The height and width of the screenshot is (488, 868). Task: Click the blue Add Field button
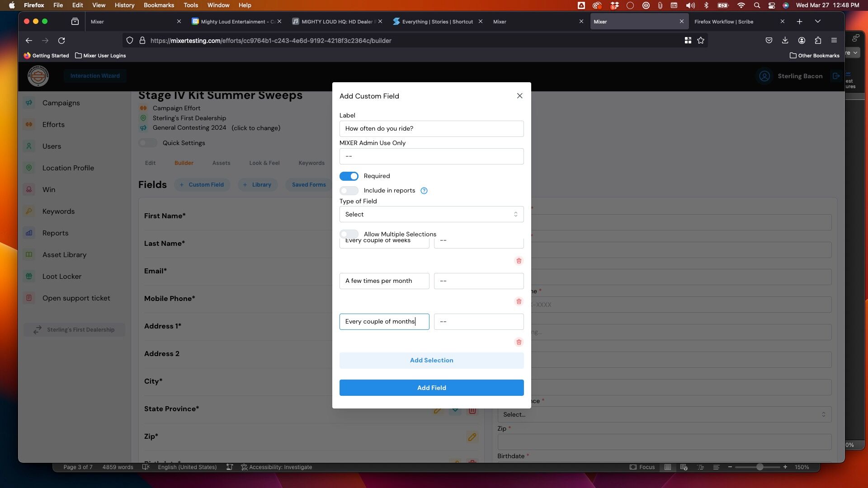431,388
